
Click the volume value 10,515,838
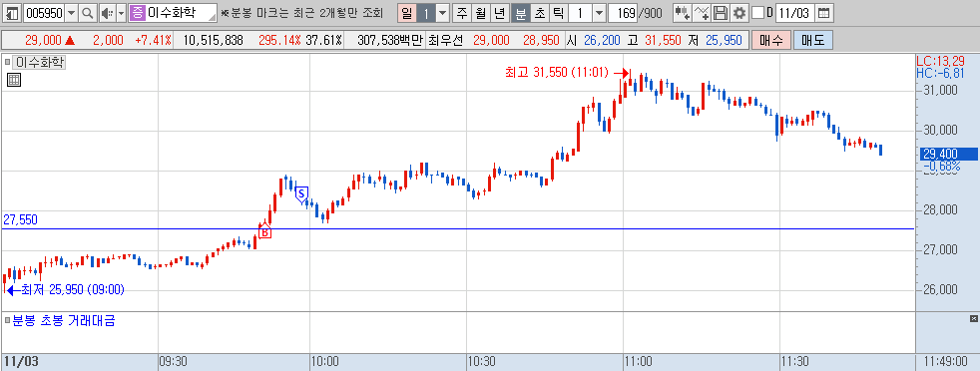pos(214,41)
